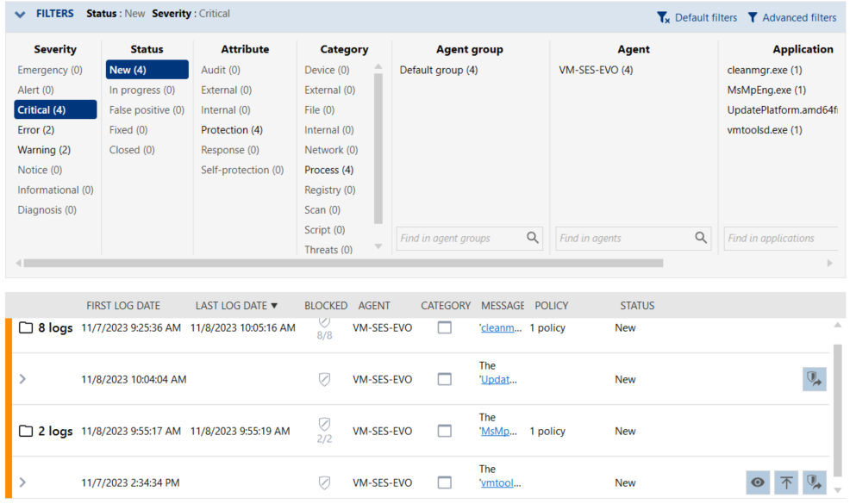Select Notice (0) severity filter
Image resolution: width=850 pixels, height=504 pixels.
point(40,171)
